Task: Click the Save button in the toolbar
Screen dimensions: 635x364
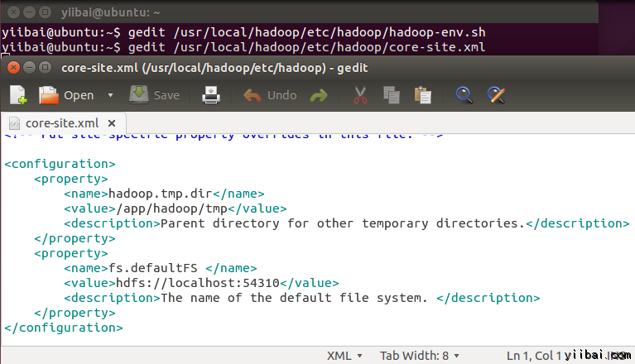Action: click(155, 95)
